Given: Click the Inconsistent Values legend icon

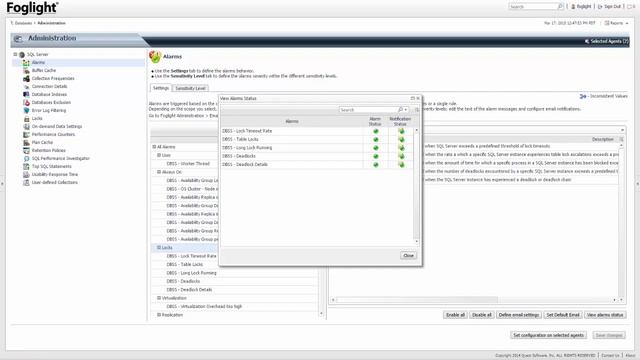Looking at the screenshot, I should click(x=582, y=96).
